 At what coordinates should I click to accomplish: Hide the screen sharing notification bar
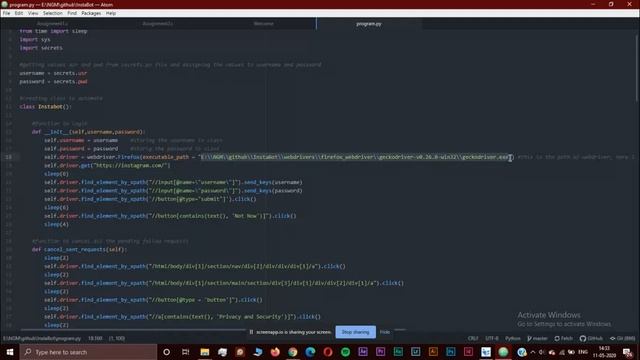coord(384,332)
